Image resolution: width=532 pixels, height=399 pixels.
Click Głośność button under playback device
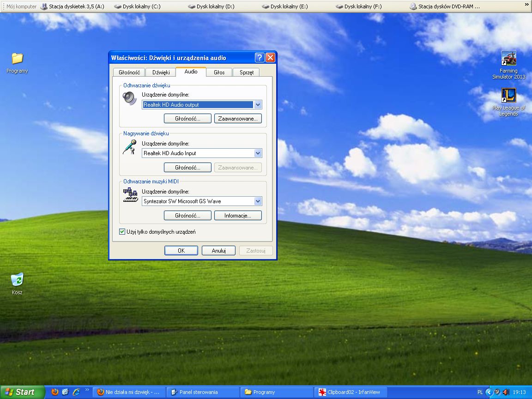click(187, 119)
